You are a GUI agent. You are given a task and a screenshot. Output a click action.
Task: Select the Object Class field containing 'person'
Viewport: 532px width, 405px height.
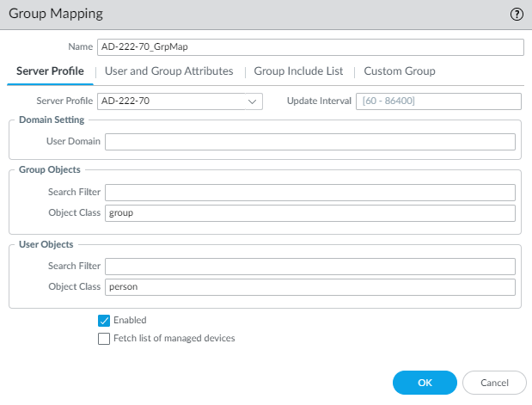[309, 286]
